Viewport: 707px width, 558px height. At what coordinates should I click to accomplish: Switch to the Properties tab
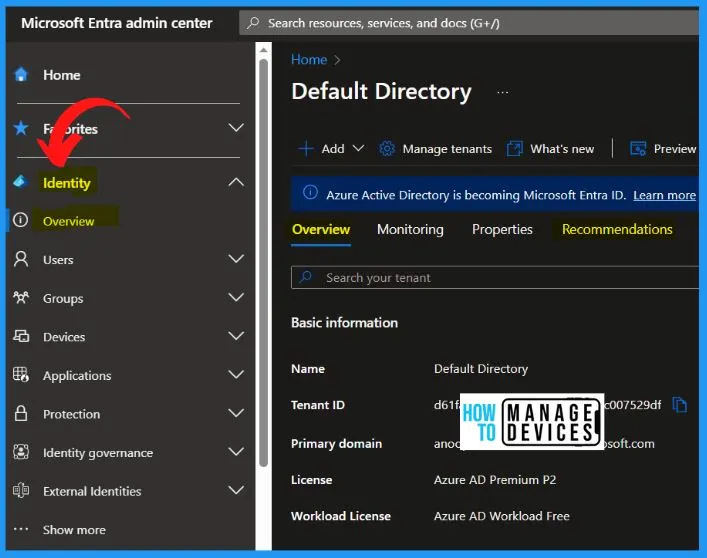(502, 229)
